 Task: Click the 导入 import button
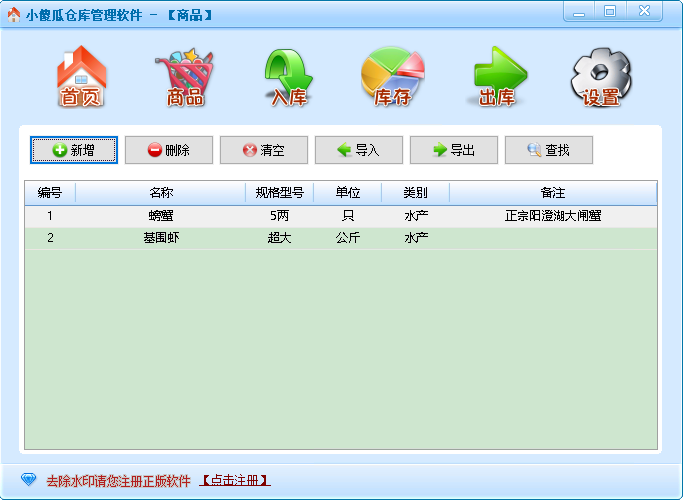pyautogui.click(x=359, y=150)
